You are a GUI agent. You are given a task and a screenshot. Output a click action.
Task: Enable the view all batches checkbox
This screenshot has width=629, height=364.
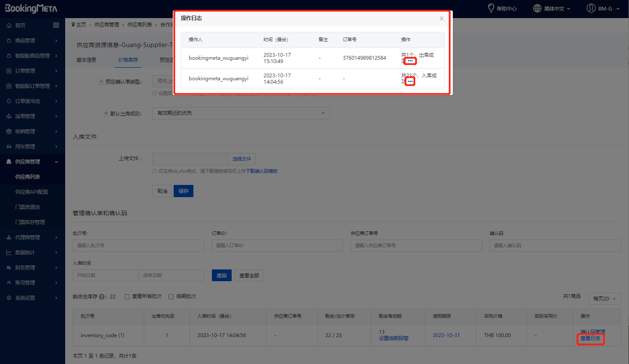pyautogui.click(x=127, y=297)
